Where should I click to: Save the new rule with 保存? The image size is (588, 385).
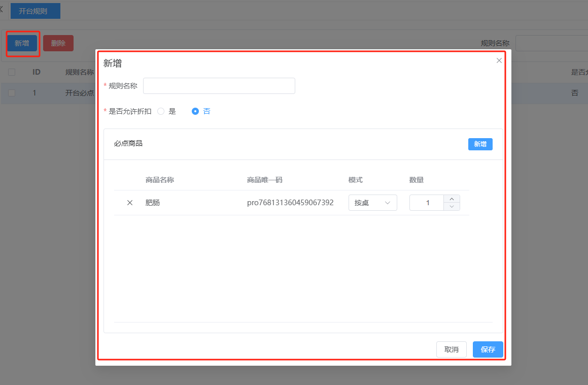[488, 349]
